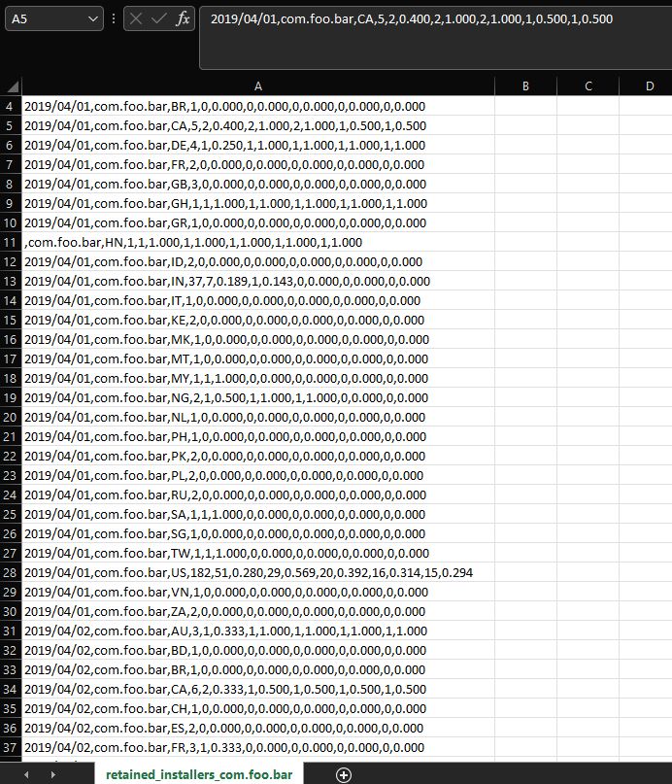Select row 28 header
The height and width of the screenshot is (784, 672).
tap(11, 572)
